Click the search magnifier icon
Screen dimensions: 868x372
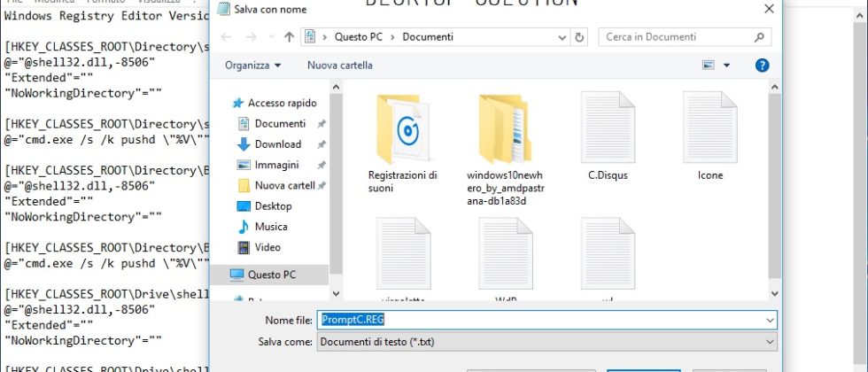pyautogui.click(x=759, y=37)
